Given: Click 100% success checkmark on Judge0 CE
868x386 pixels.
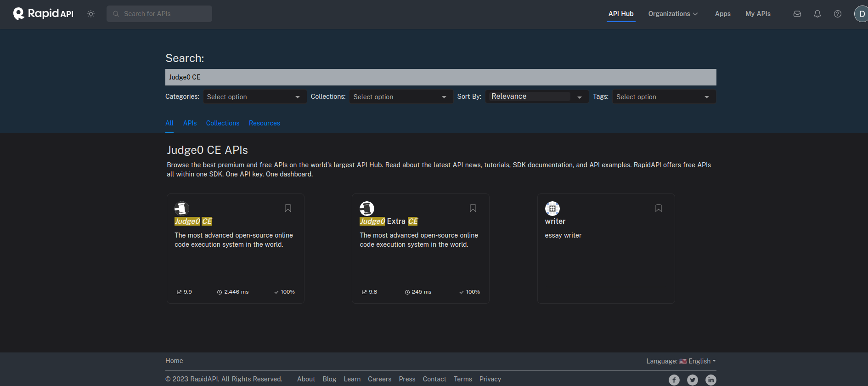Looking at the screenshot, I should pos(276,292).
